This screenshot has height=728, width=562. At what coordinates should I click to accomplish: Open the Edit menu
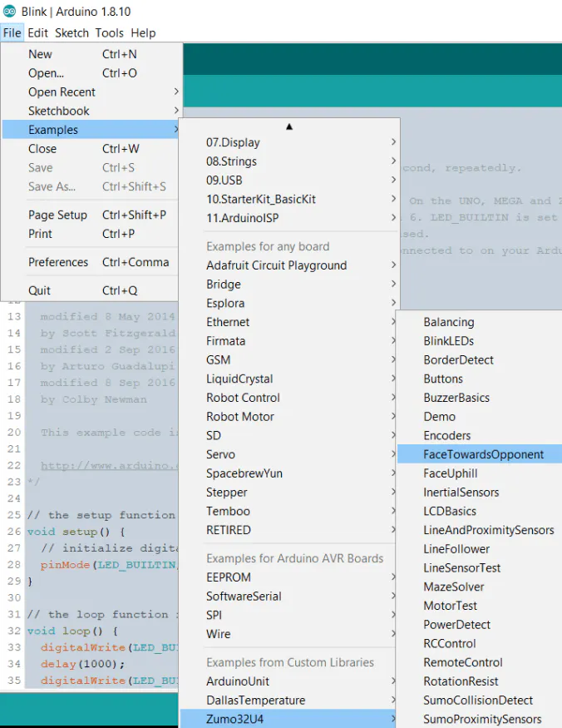coord(37,33)
